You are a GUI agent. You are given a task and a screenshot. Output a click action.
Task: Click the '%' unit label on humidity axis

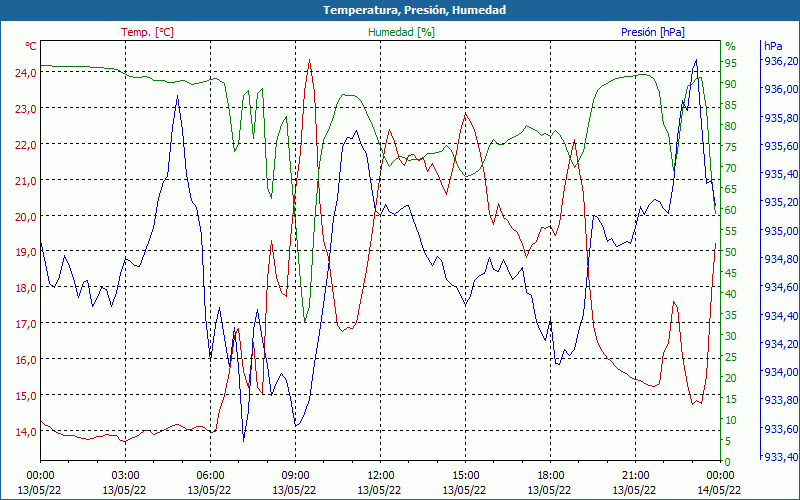click(731, 46)
